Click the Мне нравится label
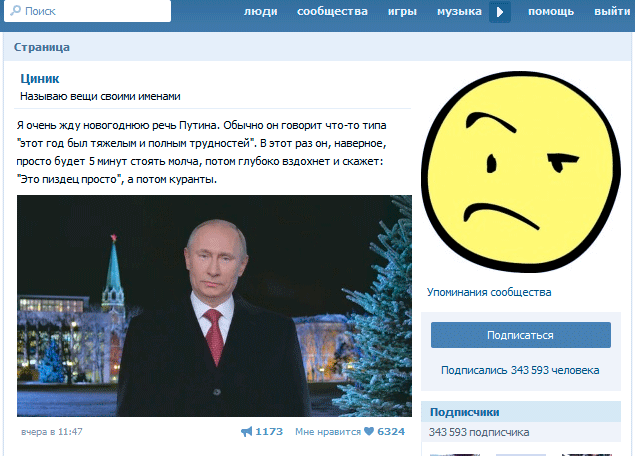The width and height of the screenshot is (635, 456). pyautogui.click(x=328, y=432)
